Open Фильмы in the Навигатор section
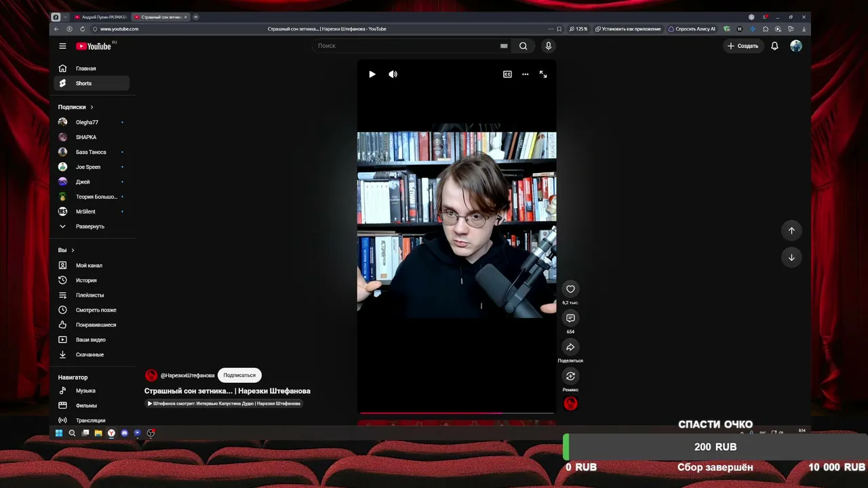The width and height of the screenshot is (868, 488). pos(92,406)
